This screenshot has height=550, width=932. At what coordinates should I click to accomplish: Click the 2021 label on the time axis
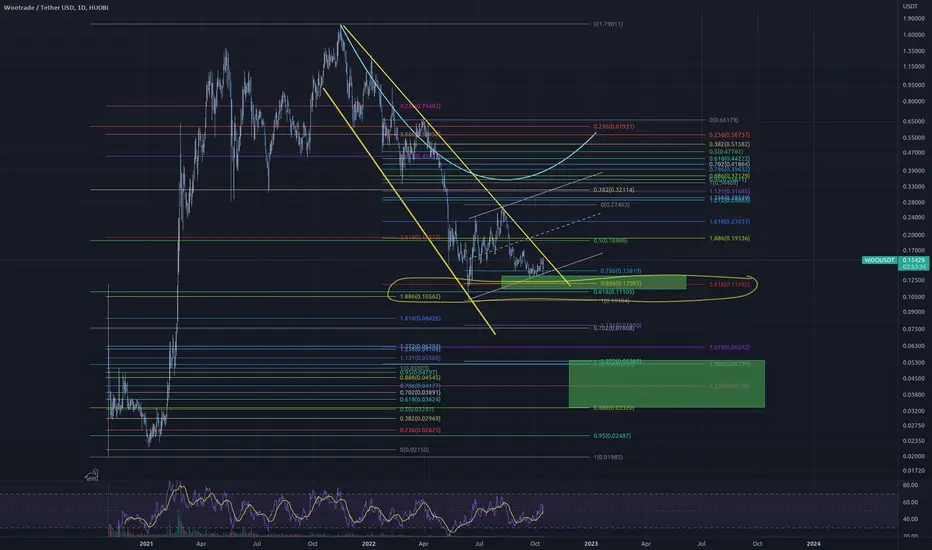[146, 543]
